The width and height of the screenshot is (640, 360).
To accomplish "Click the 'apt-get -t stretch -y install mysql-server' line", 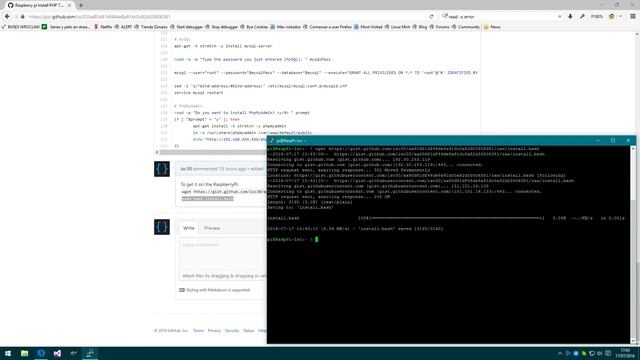I will (x=223, y=46).
